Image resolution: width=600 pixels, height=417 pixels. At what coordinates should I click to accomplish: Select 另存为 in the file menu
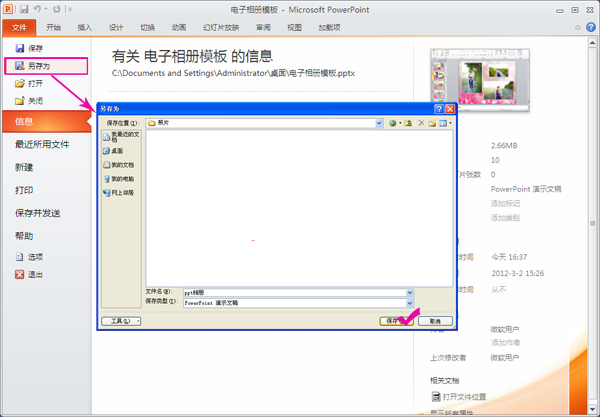pyautogui.click(x=46, y=66)
